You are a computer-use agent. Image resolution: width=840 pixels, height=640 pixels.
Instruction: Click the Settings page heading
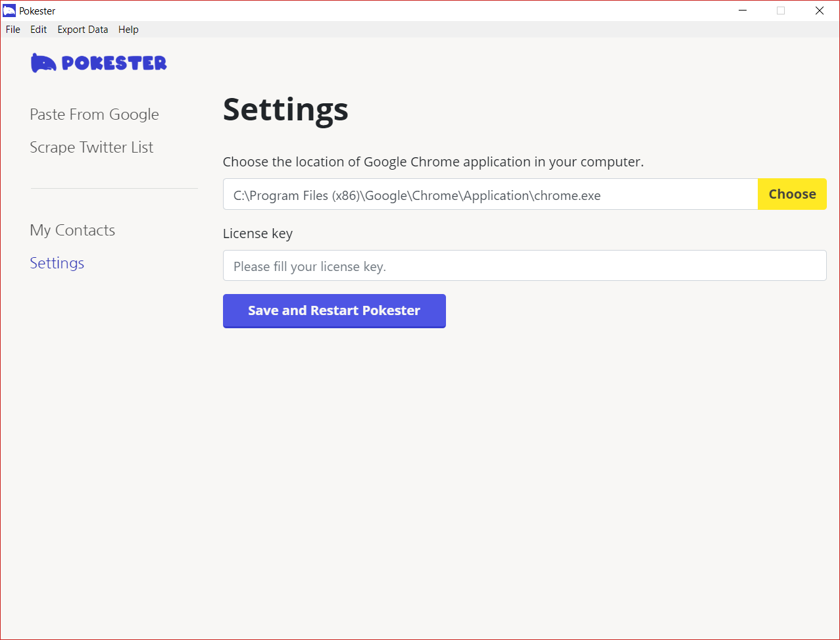pyautogui.click(x=285, y=110)
